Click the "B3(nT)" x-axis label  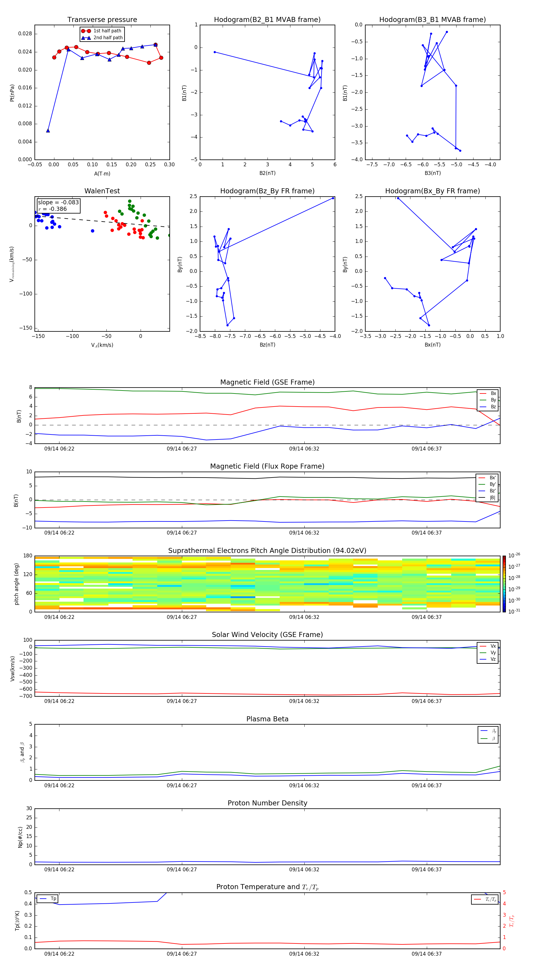click(x=432, y=173)
